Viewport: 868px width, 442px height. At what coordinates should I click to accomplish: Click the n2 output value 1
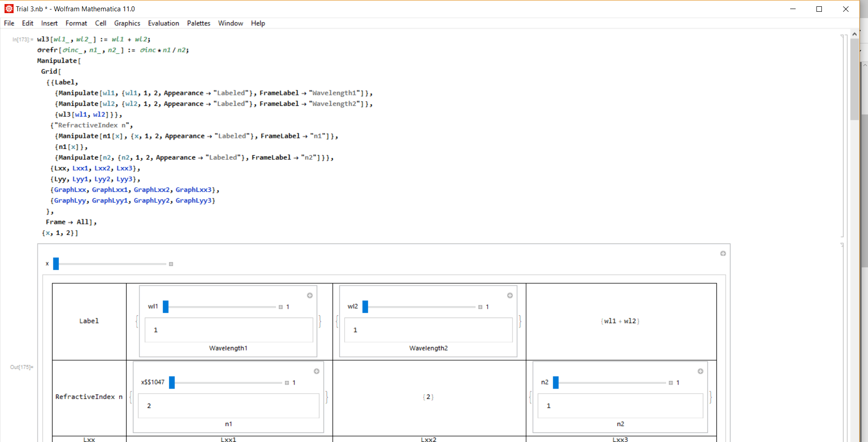coord(549,406)
